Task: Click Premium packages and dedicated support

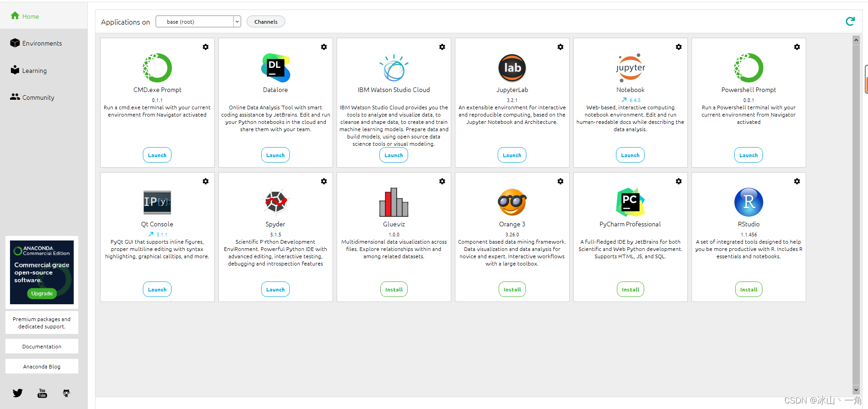Action: coord(42,322)
